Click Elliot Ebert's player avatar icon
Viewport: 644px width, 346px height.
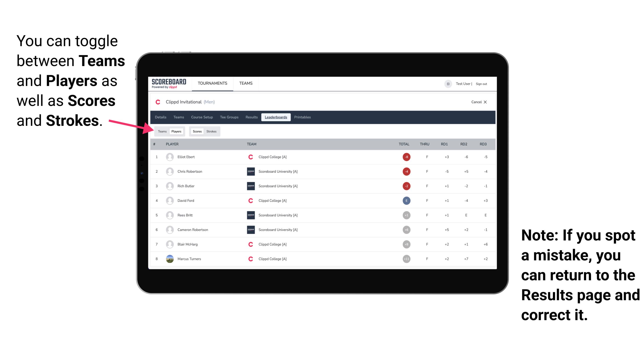coord(169,157)
